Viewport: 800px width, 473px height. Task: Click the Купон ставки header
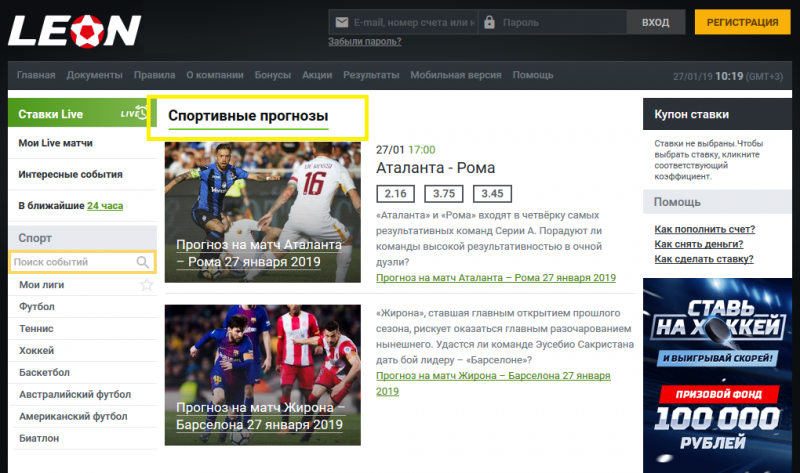717,114
